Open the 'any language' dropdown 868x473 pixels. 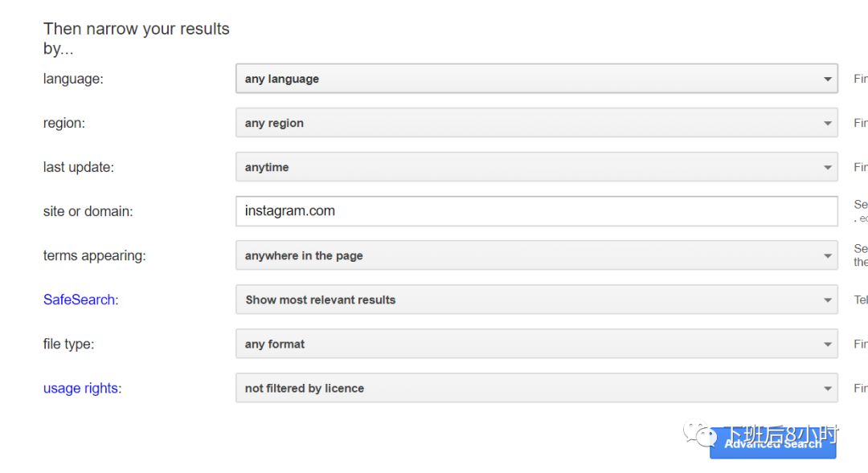click(x=536, y=79)
